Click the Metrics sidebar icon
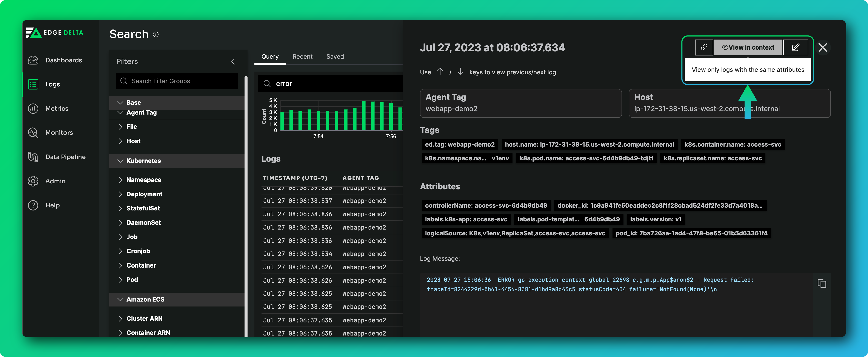Screen dimensions: 868x357 [33, 109]
